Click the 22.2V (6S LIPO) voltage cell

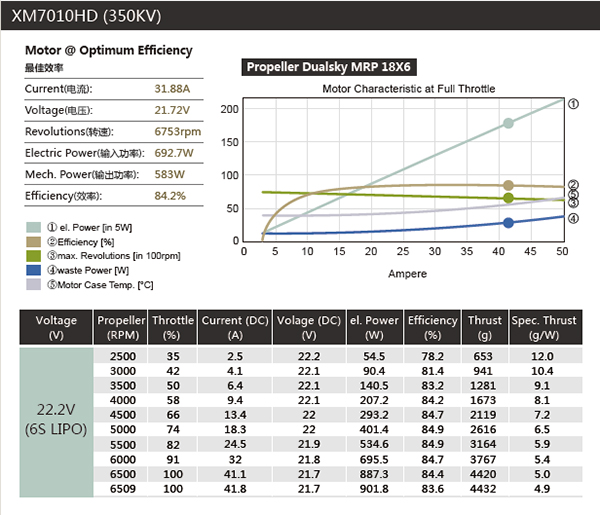coord(56,422)
